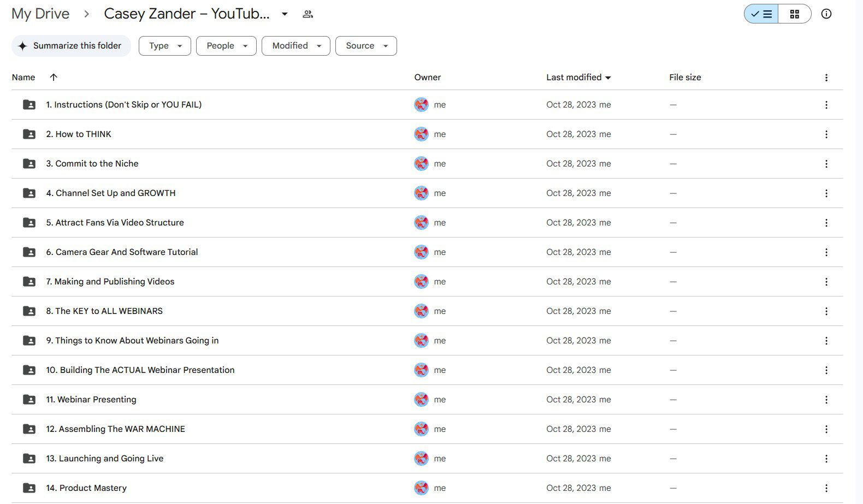The image size is (863, 504).
Task: Switch to grid layout view
Action: [x=795, y=14]
